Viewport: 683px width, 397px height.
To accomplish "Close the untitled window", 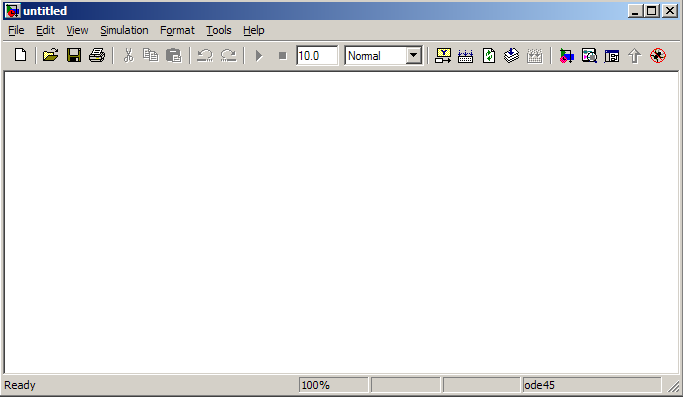I will (x=669, y=11).
